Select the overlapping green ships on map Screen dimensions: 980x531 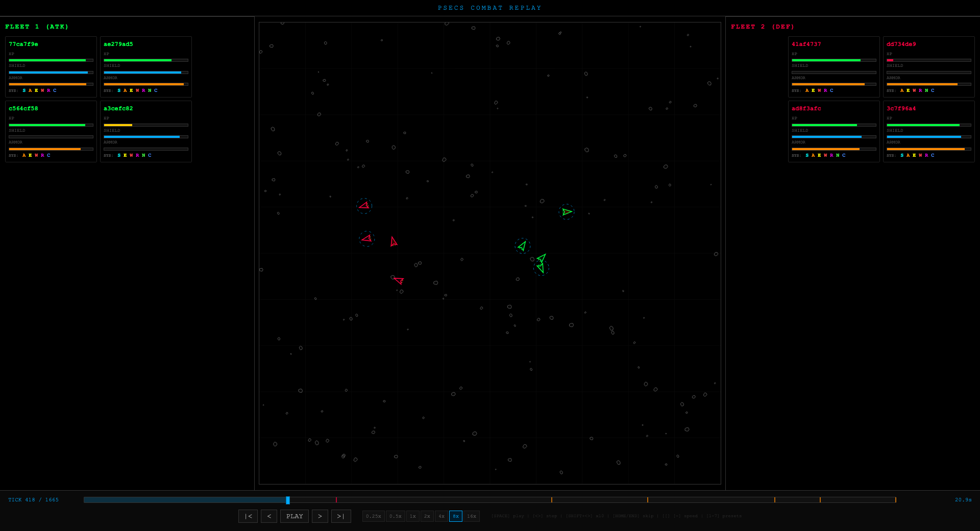(x=541, y=263)
